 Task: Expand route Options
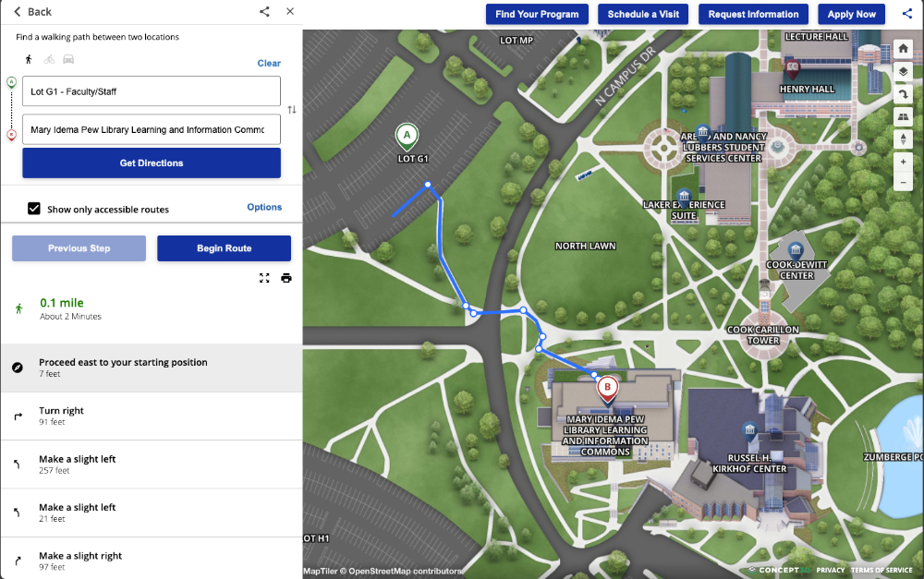(x=264, y=207)
